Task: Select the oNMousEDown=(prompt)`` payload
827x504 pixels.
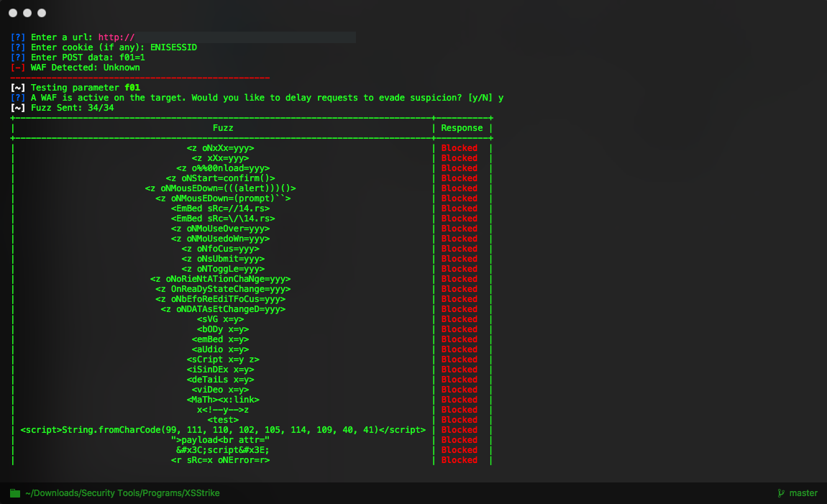Action: click(x=223, y=198)
